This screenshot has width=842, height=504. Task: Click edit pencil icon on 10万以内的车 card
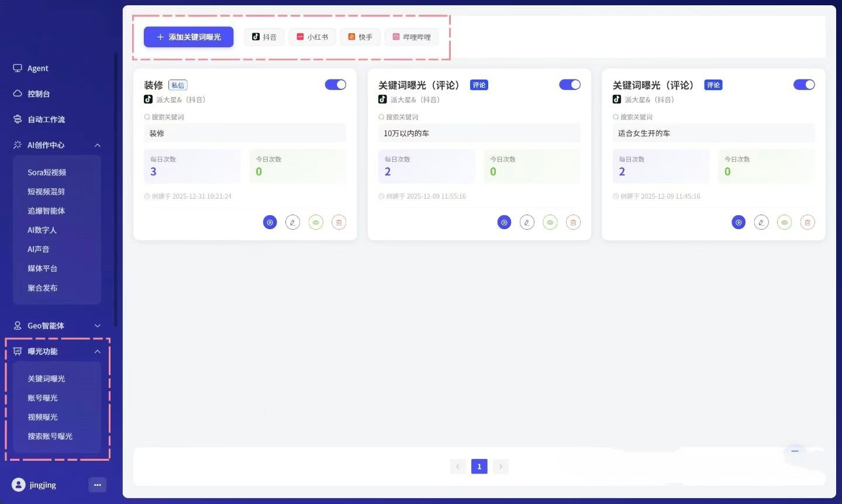[527, 222]
